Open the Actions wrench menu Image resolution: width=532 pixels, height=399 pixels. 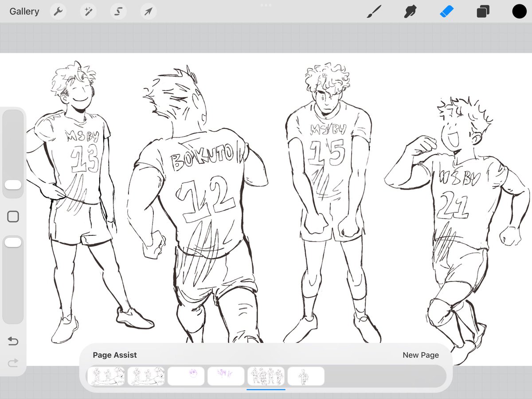58,12
